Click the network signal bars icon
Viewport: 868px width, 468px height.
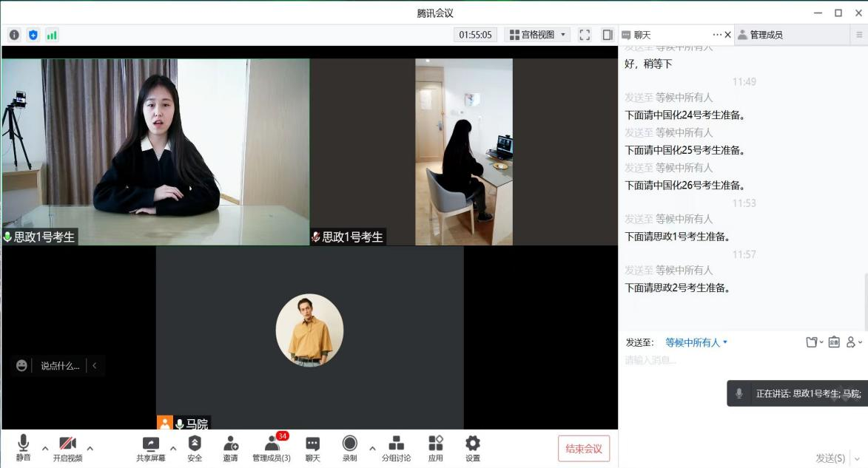pyautogui.click(x=52, y=35)
